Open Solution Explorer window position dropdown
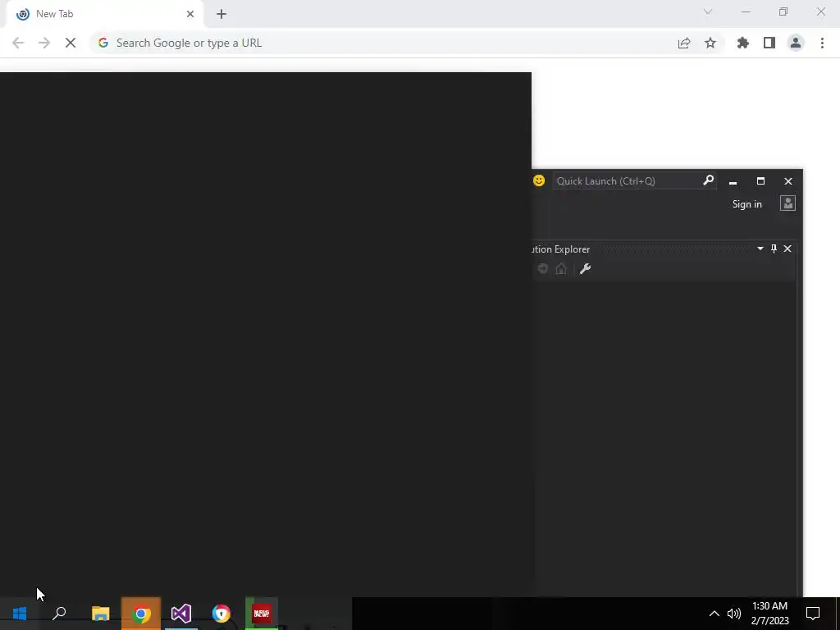This screenshot has width=840, height=630. coord(760,249)
